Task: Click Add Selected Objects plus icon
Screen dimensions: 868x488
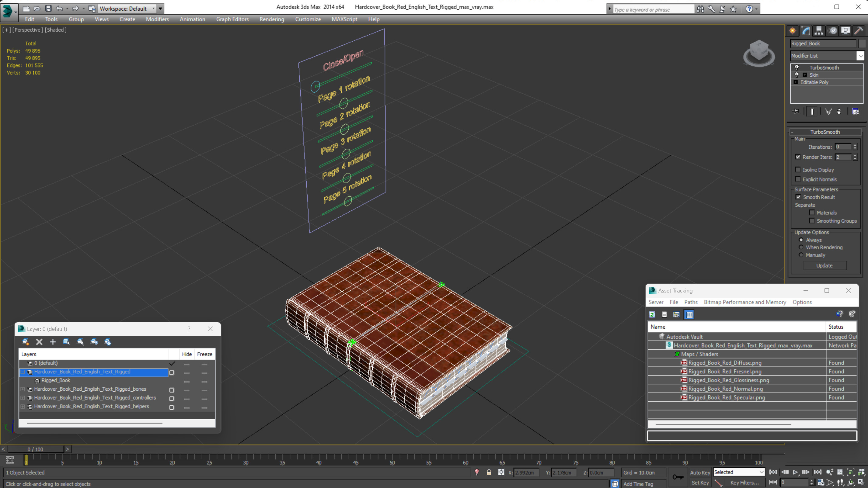Action: point(53,342)
